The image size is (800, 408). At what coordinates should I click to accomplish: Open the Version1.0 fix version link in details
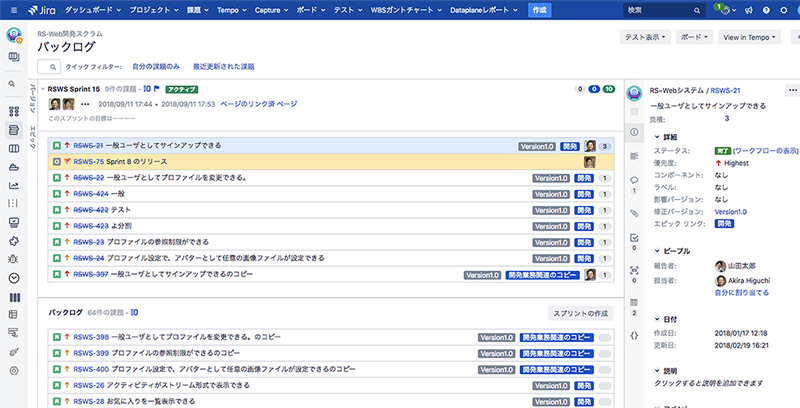(x=731, y=212)
